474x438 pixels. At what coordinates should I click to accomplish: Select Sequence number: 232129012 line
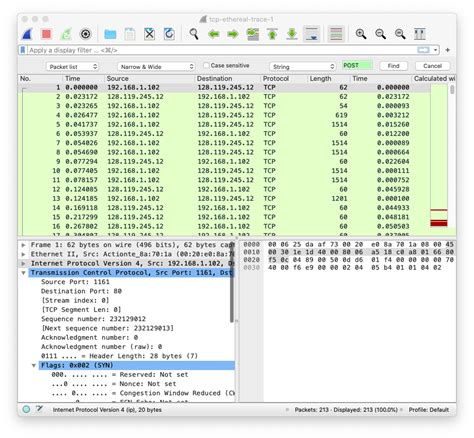93,319
